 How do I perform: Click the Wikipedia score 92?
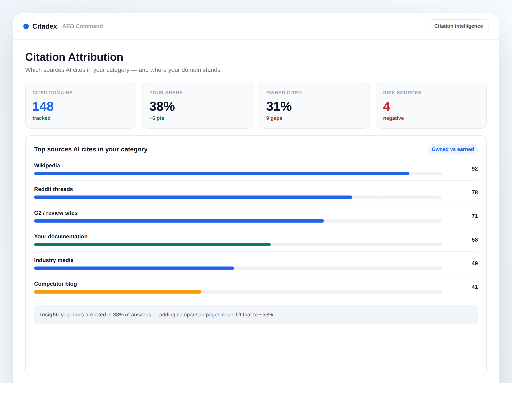(474, 169)
